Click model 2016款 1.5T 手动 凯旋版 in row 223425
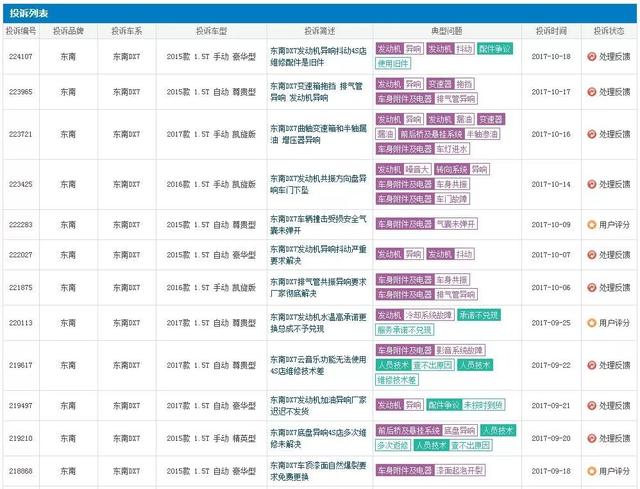The height and width of the screenshot is (489, 640). click(x=211, y=184)
